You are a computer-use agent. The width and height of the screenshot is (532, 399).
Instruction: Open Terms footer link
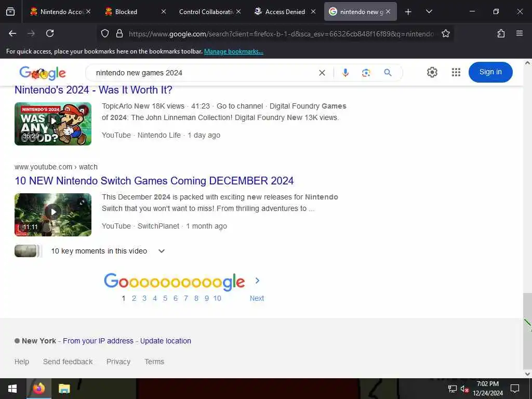tap(154, 362)
